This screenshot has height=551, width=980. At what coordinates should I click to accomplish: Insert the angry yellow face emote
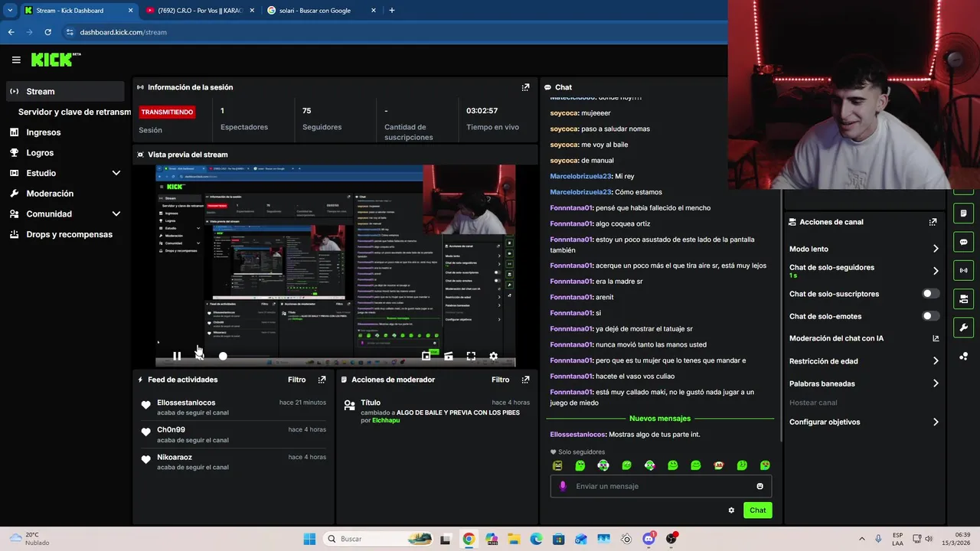pyautogui.click(x=557, y=465)
